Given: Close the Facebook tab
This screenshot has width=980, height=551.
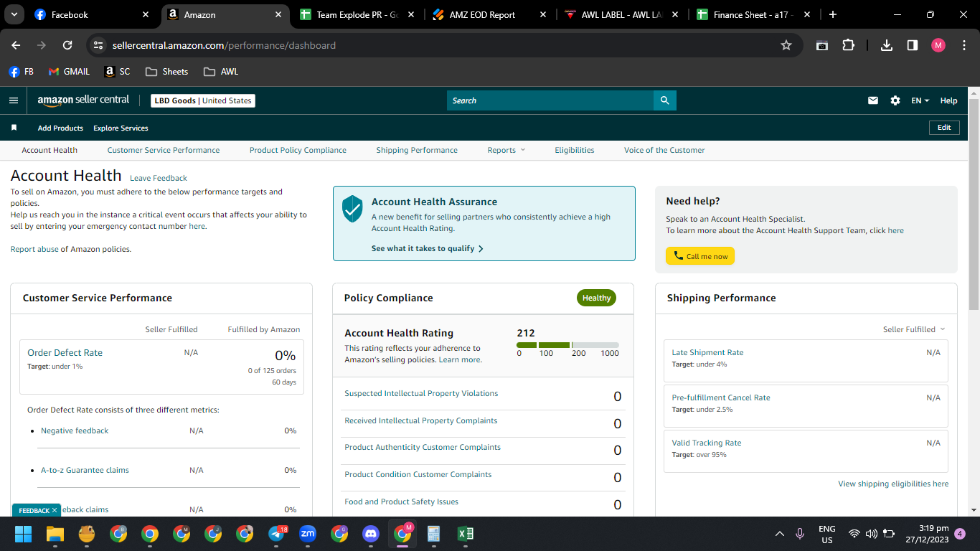Looking at the screenshot, I should (x=146, y=14).
